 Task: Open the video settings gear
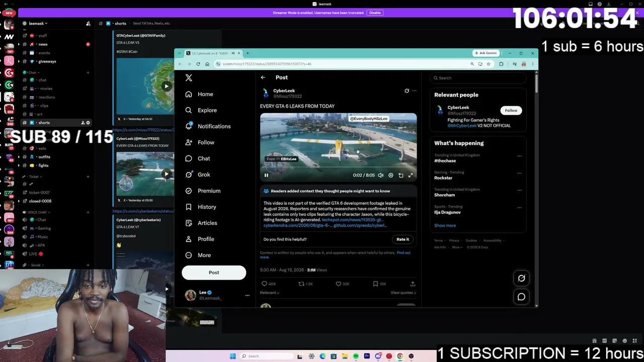click(391, 175)
